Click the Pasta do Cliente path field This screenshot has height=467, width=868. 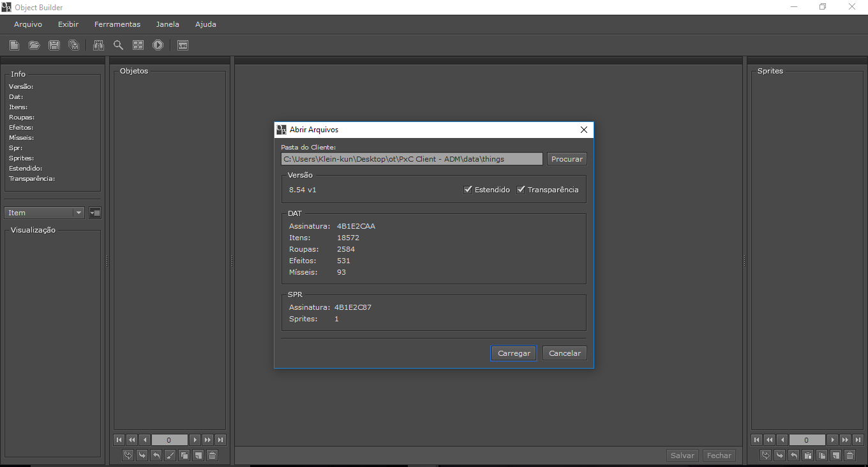click(412, 159)
